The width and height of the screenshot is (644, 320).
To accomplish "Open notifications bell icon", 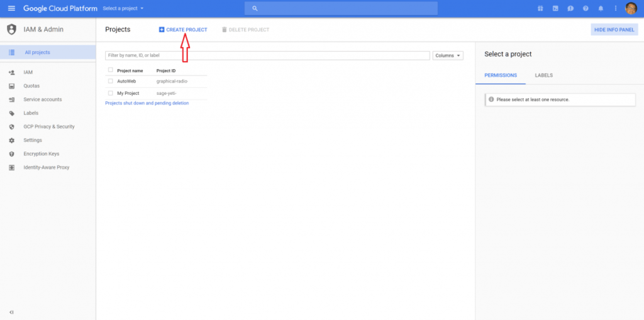I will point(601,8).
